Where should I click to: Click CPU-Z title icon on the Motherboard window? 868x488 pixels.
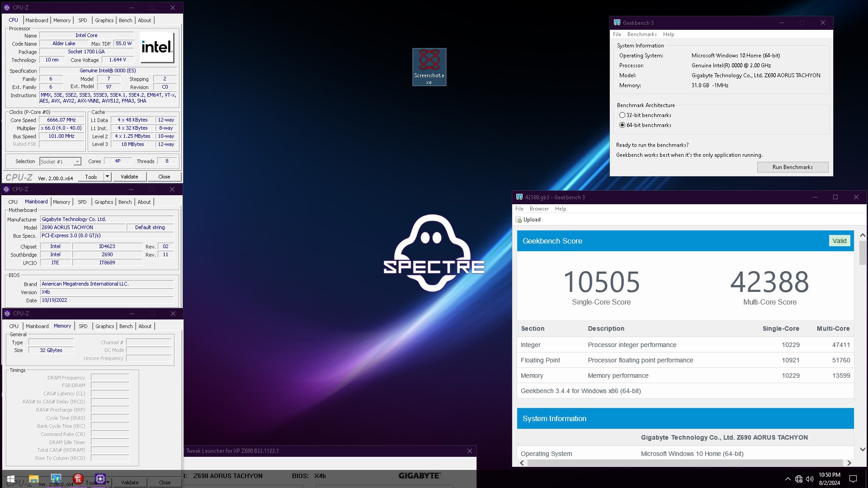6,189
